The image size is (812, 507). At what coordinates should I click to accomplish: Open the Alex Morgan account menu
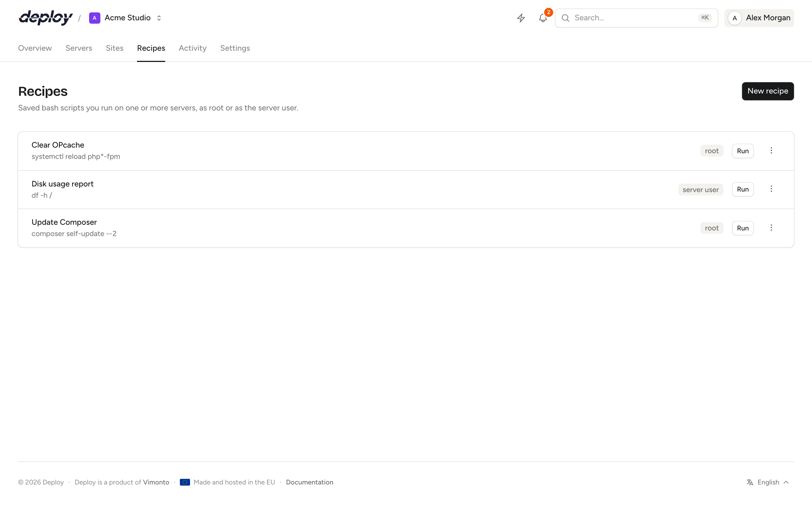[x=759, y=18]
